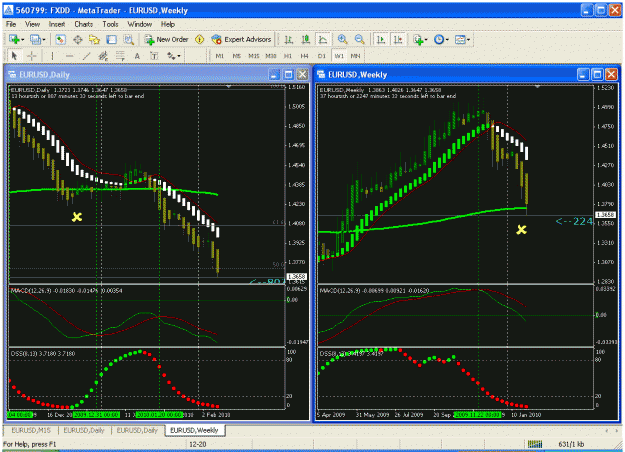Insert an arrow object from the toolbar
This screenshot has width=625, height=452.
click(x=171, y=56)
